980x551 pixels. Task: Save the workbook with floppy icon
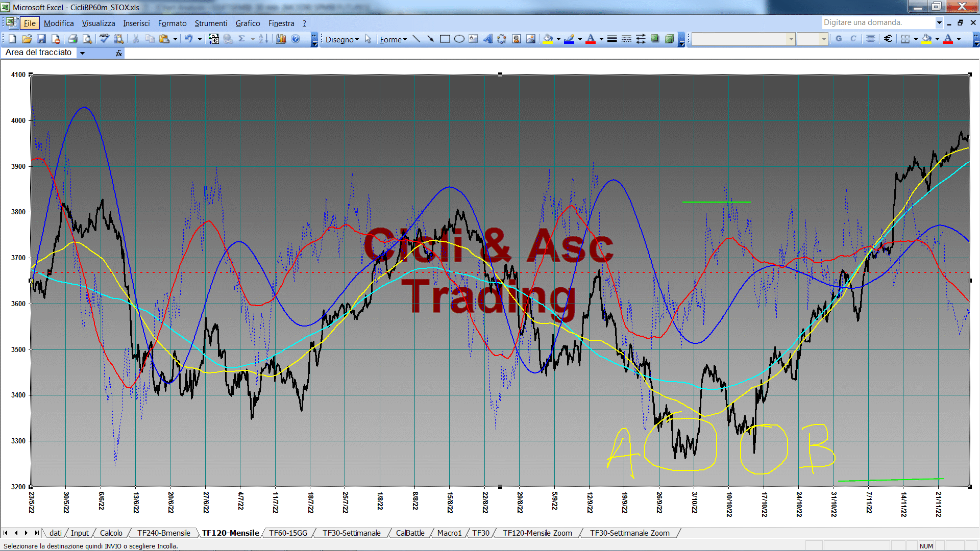(41, 39)
